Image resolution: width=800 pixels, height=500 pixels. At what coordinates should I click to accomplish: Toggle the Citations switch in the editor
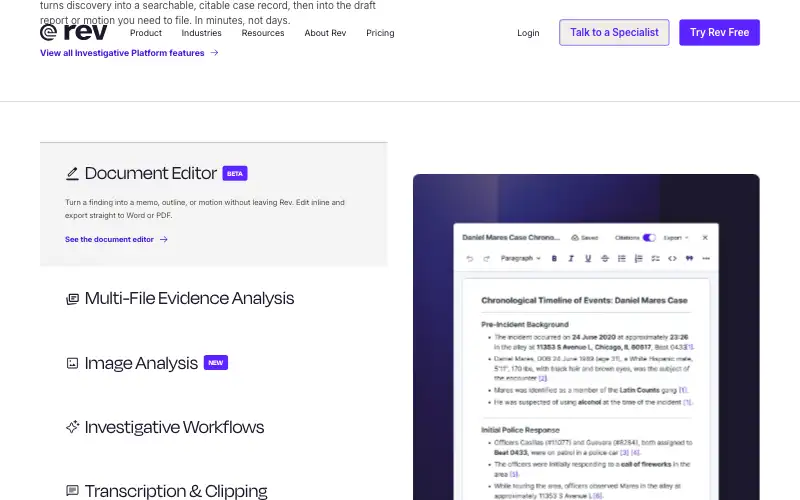click(x=649, y=238)
